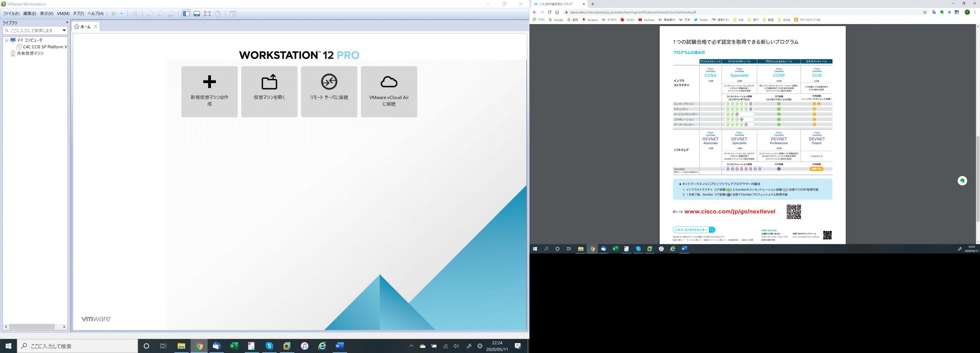980x353 pixels.
Task: Click the send Ctrl+Alt+Del toolbar icon
Action: click(135, 14)
